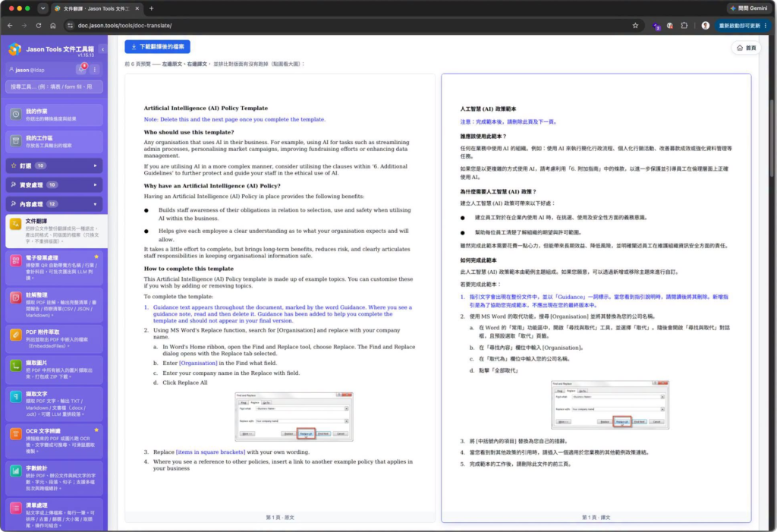Go to 首頁 home button
The image size is (777, 532).
pos(747,48)
